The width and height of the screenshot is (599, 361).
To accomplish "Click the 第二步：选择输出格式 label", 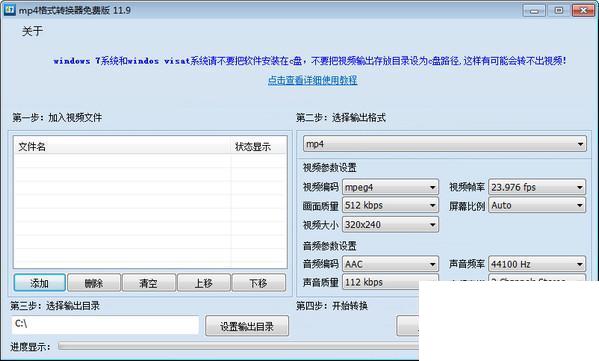I will [341, 118].
